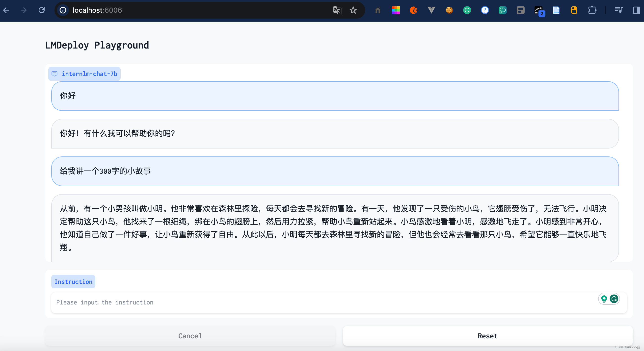
Task: Open the blue question mark extension
Action: coord(485,10)
